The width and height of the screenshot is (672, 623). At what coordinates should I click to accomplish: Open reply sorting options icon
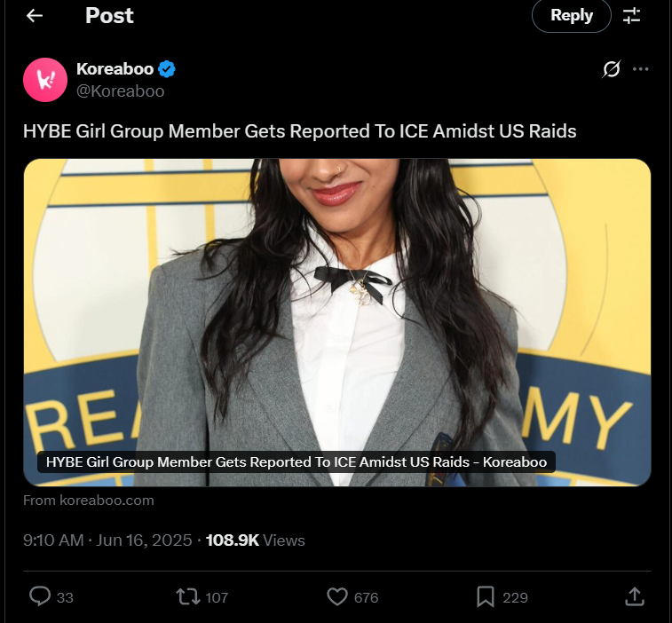631,16
